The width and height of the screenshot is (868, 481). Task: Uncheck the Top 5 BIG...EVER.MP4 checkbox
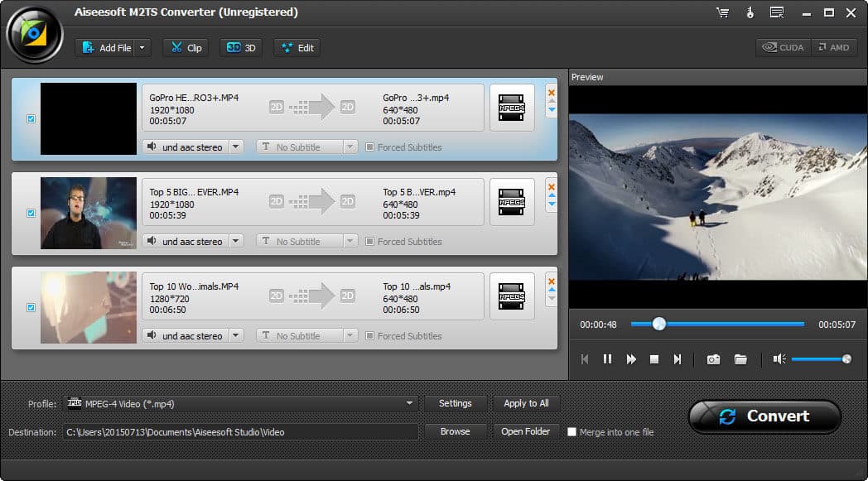pyautogui.click(x=31, y=213)
